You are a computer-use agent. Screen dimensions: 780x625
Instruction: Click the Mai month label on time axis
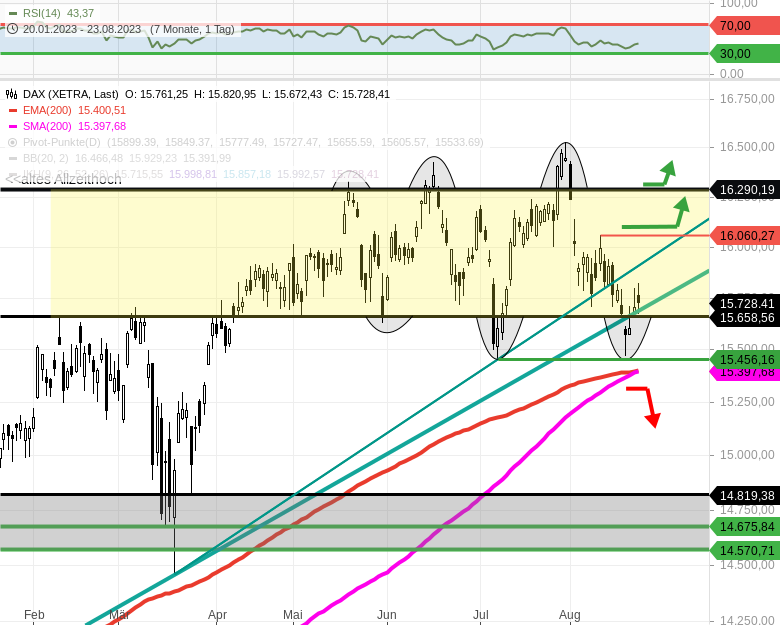click(x=293, y=615)
